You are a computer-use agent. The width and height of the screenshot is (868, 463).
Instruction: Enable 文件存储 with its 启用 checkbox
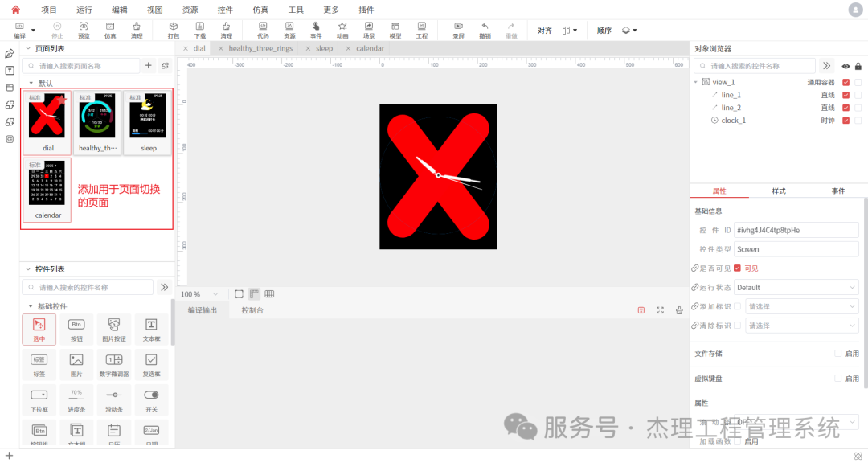click(x=837, y=353)
